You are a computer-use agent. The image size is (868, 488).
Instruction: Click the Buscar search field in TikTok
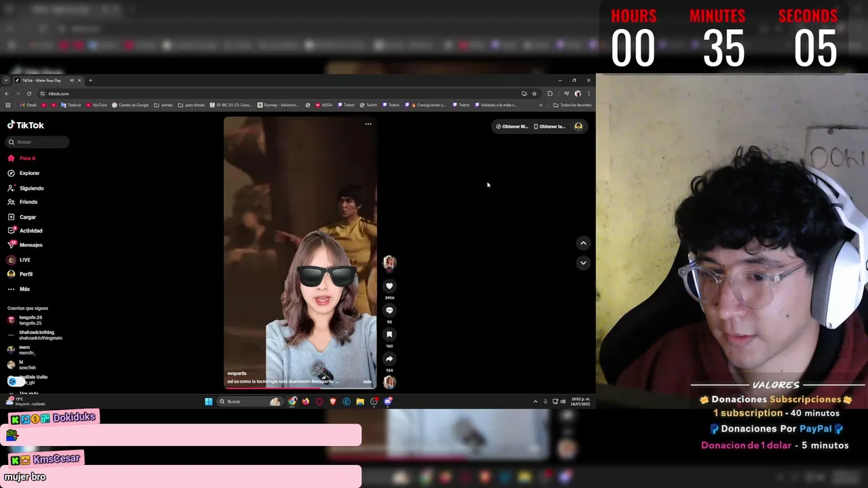click(x=38, y=142)
